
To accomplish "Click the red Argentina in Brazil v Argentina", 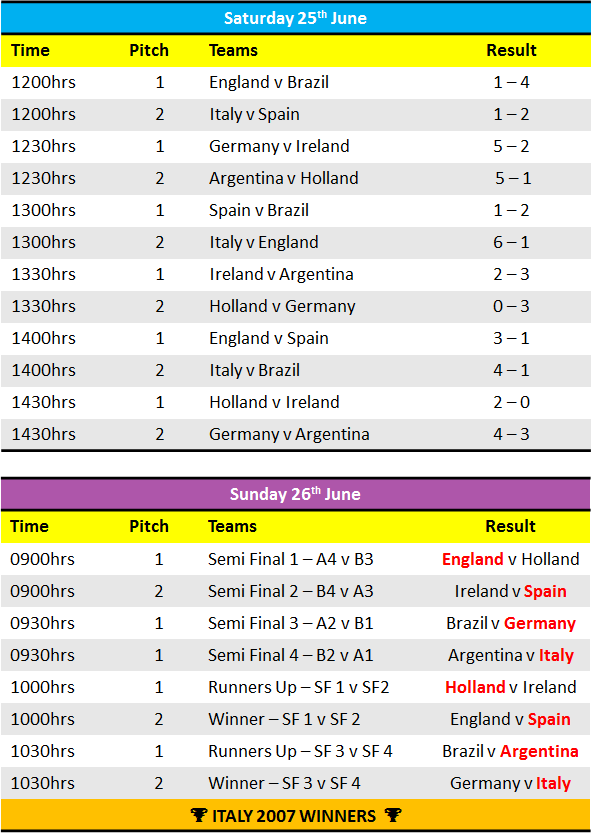I will [x=539, y=751].
